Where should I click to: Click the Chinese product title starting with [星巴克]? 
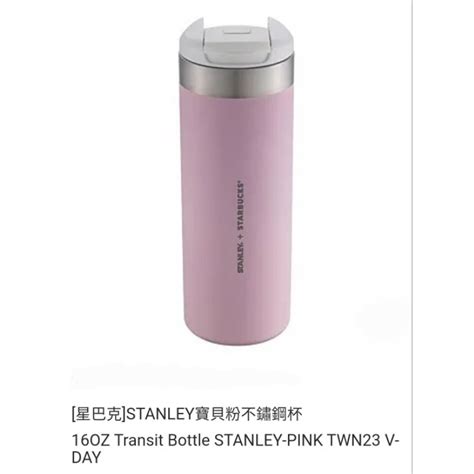(187, 415)
